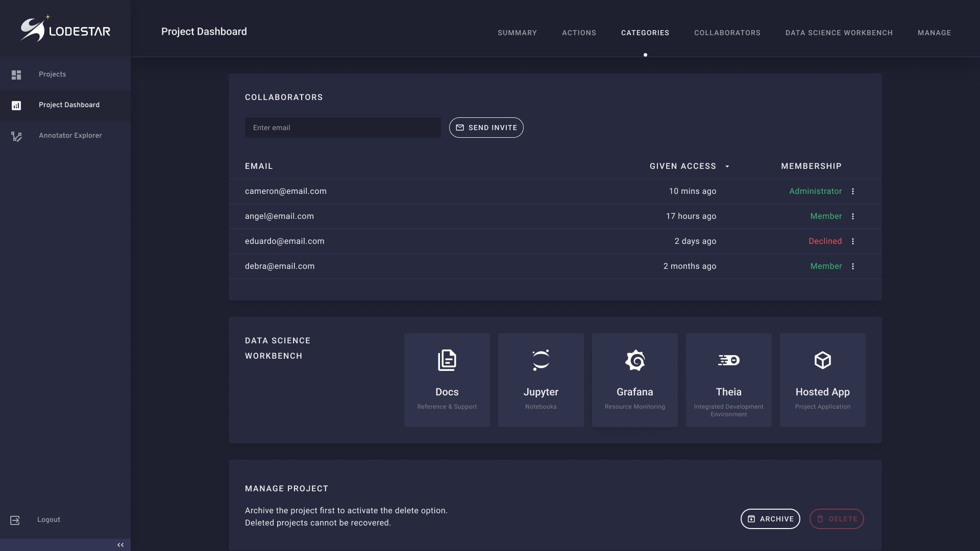Open the Hosted App tile

[822, 380]
